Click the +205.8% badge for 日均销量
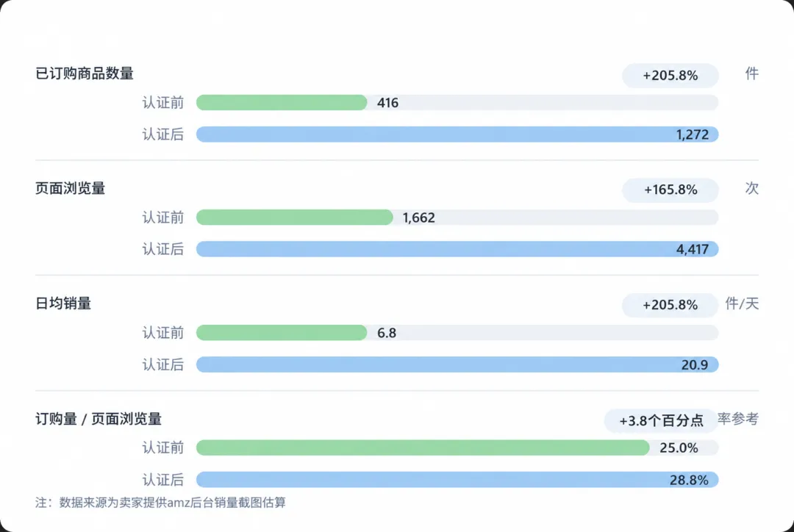 [x=670, y=305]
